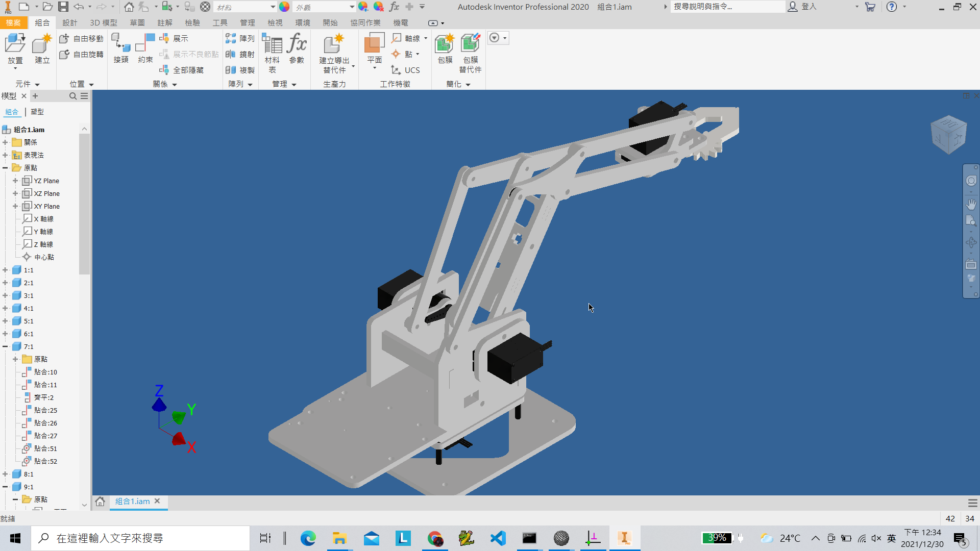Click 全部隱藏 hide all relationships
This screenshot has width=980, height=551.
(x=182, y=70)
